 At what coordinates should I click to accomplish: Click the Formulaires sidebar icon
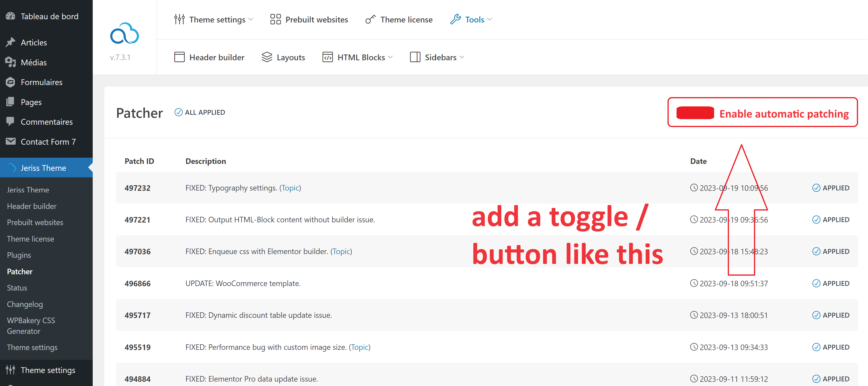pyautogui.click(x=10, y=82)
